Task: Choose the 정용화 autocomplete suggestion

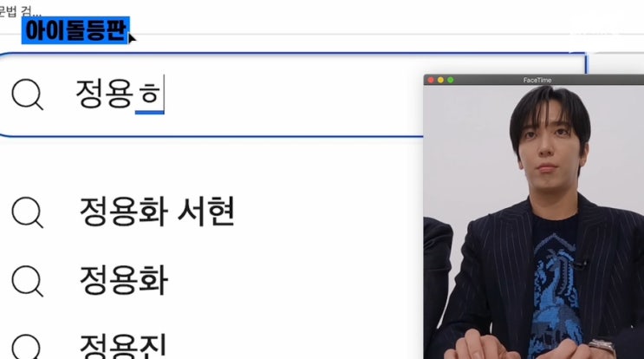Action: 124,281
